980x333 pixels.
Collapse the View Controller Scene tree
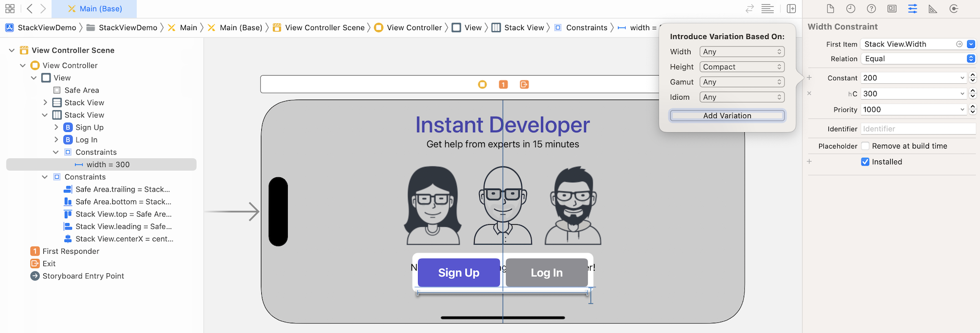click(x=12, y=50)
